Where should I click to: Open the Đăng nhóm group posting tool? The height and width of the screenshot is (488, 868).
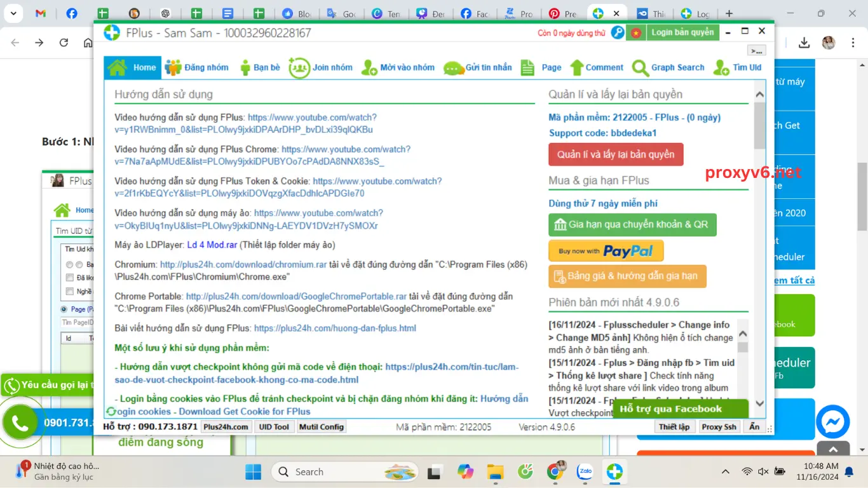pyautogui.click(x=196, y=67)
